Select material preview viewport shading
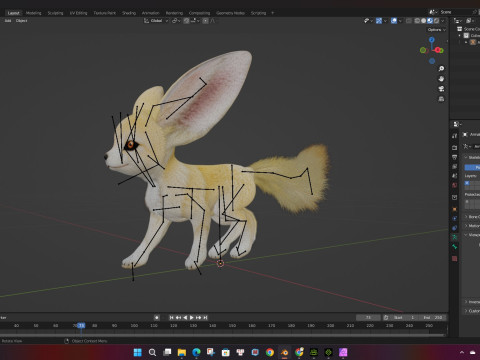480x360 pixels. pos(430,21)
